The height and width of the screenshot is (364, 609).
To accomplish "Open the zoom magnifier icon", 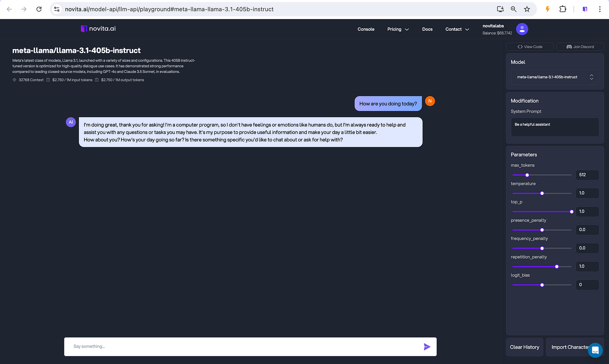I will click(x=513, y=9).
